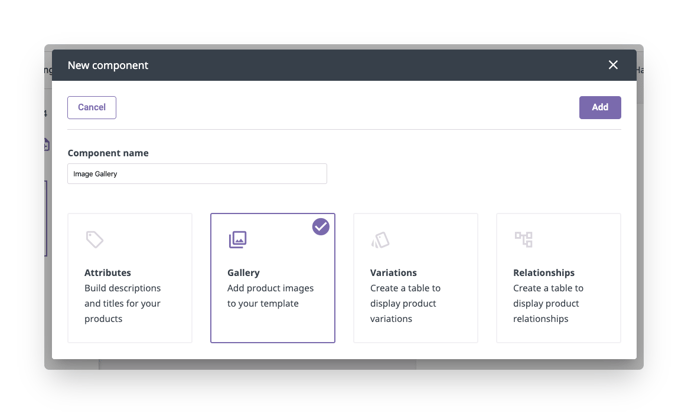Viewport: 688px width, 414px height.
Task: Click 'display product relationships' description text
Action: pos(548,303)
